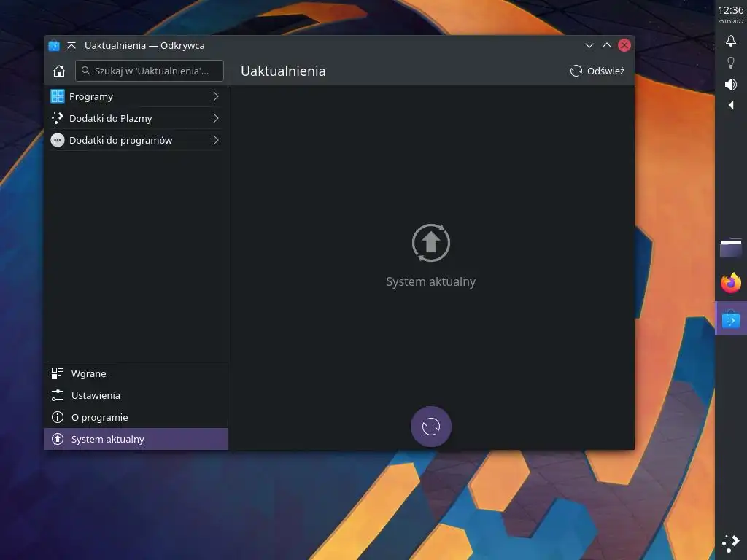Click the Discover task icon in panel

[731, 319]
